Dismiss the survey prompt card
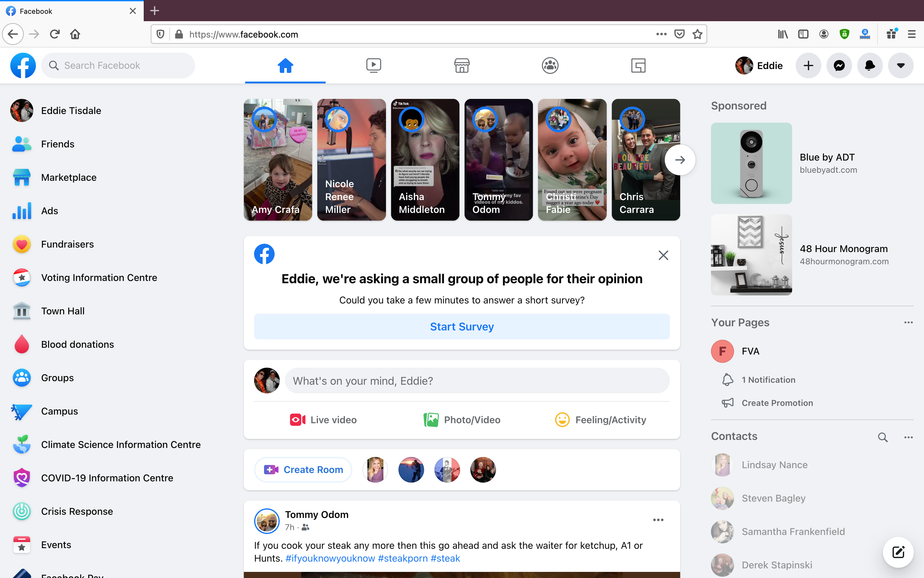924x578 pixels. coord(663,255)
